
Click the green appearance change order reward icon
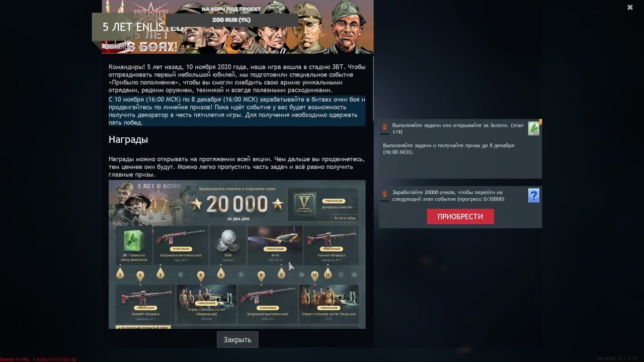pyautogui.click(x=534, y=129)
